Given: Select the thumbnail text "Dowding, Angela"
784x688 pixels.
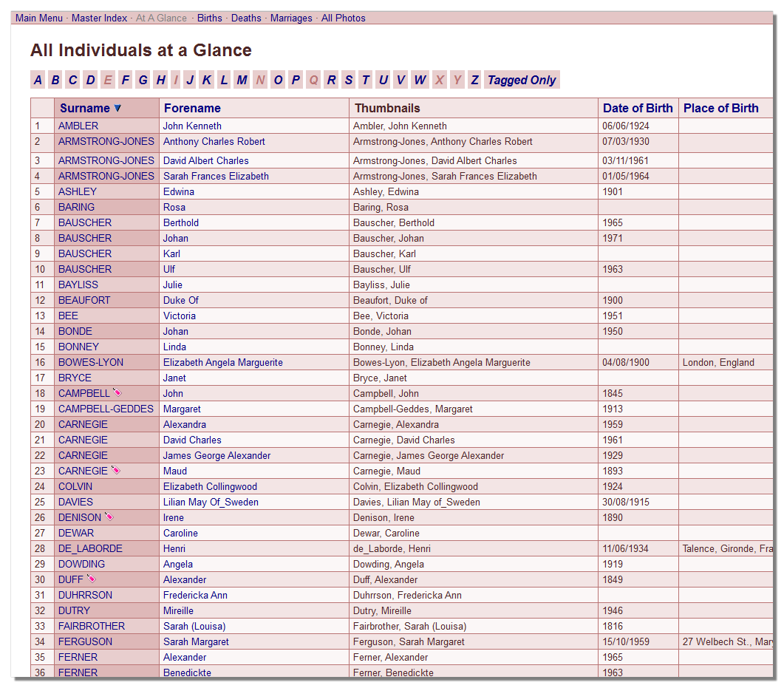Looking at the screenshot, I should pyautogui.click(x=388, y=564).
